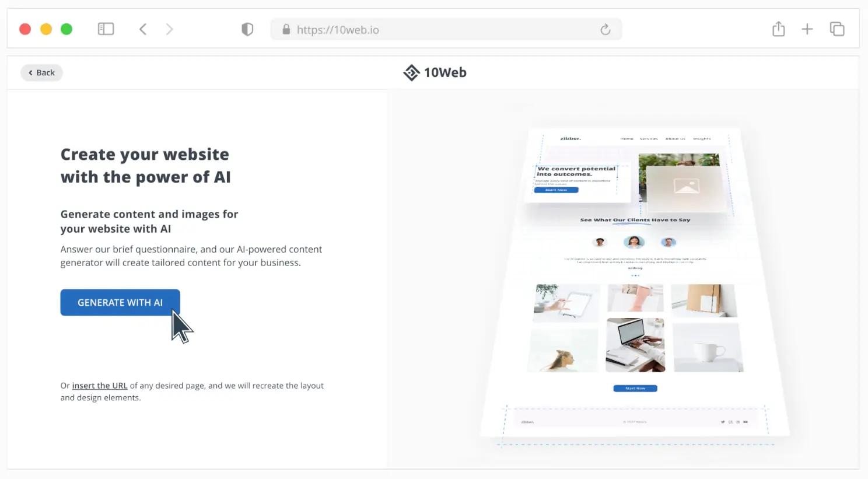This screenshot has width=868, height=479.
Task: Open the Share menu in the browser toolbar
Action: 778,29
